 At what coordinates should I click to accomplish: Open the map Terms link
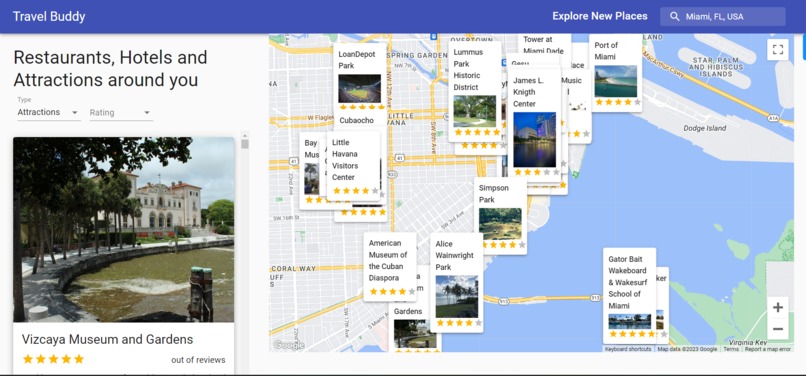coord(731,349)
